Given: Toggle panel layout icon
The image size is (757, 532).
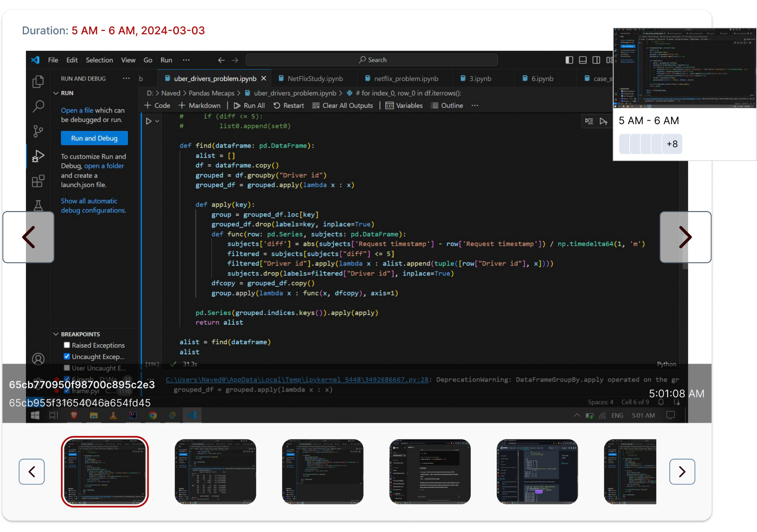Looking at the screenshot, I should coord(583,60).
